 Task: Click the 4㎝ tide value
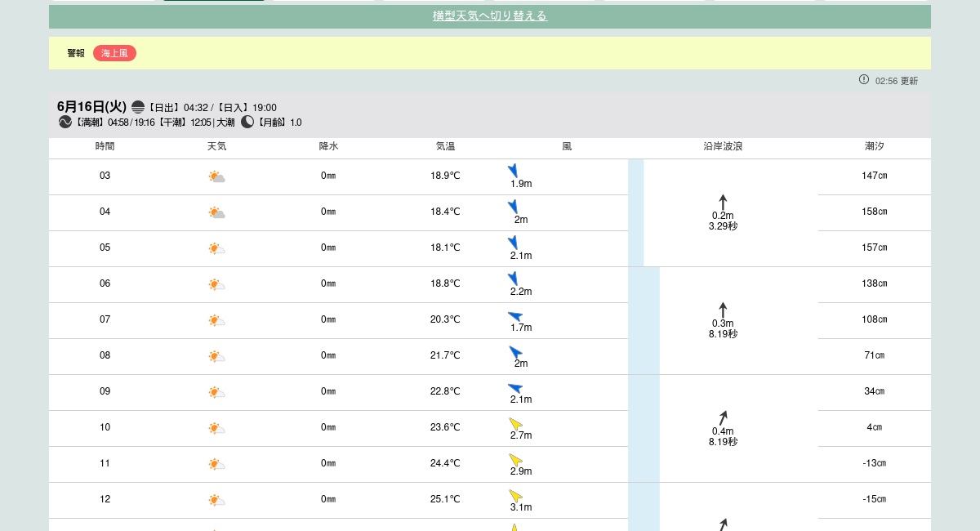pyautogui.click(x=874, y=427)
